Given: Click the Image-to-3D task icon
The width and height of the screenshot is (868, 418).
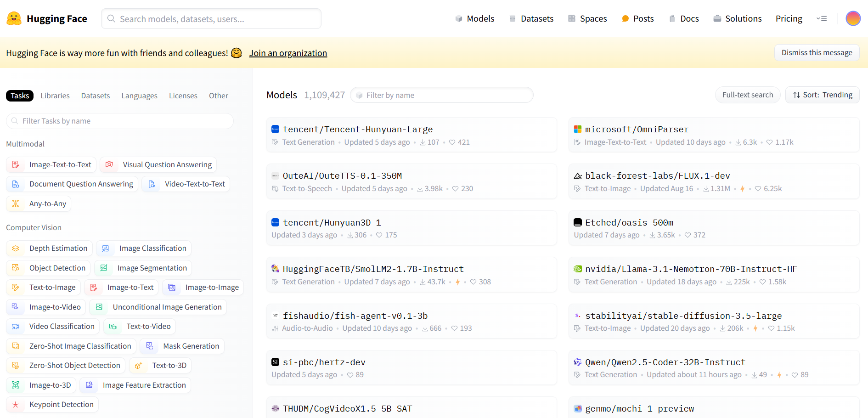Looking at the screenshot, I should [16, 385].
